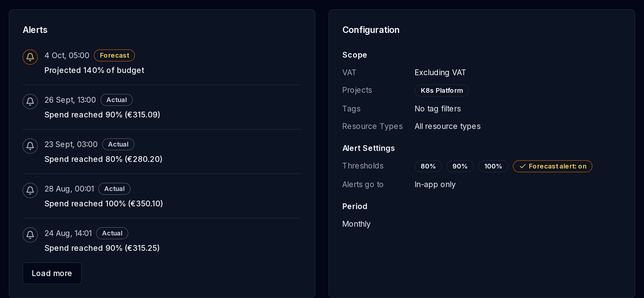Click the 'Monthly' period value
The width and height of the screenshot is (644, 298).
[x=357, y=224]
